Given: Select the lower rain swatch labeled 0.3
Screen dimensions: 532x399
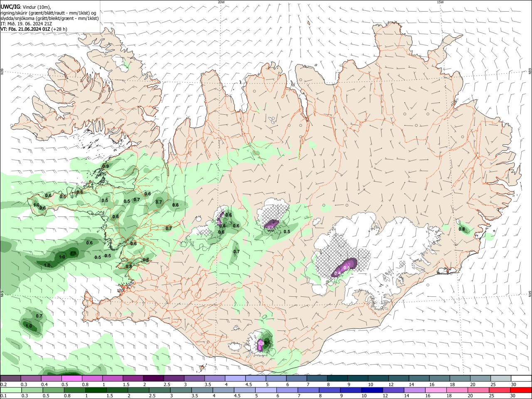Looking at the screenshot, I should (32, 390).
